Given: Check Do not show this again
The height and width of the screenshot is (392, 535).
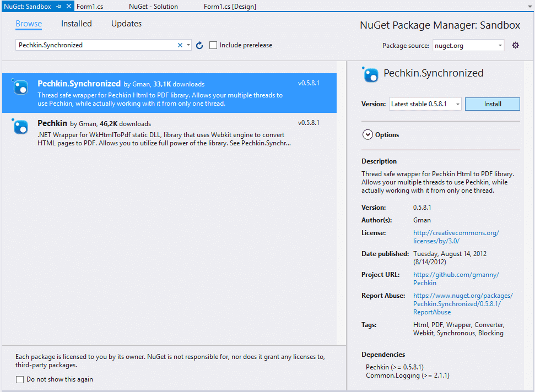Looking at the screenshot, I should click(x=20, y=379).
